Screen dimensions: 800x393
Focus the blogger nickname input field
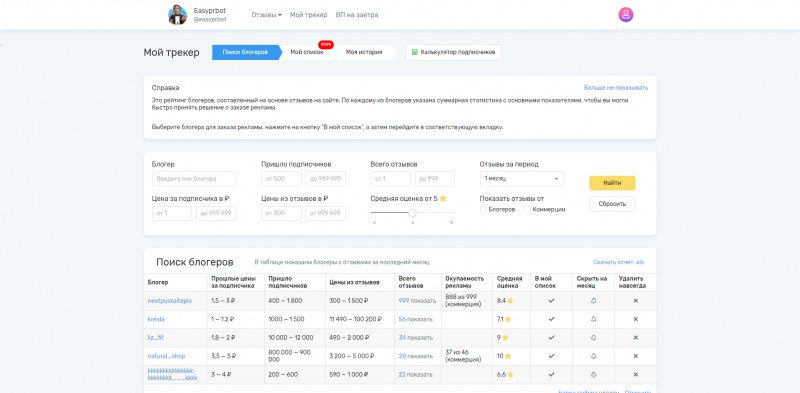coord(194,179)
